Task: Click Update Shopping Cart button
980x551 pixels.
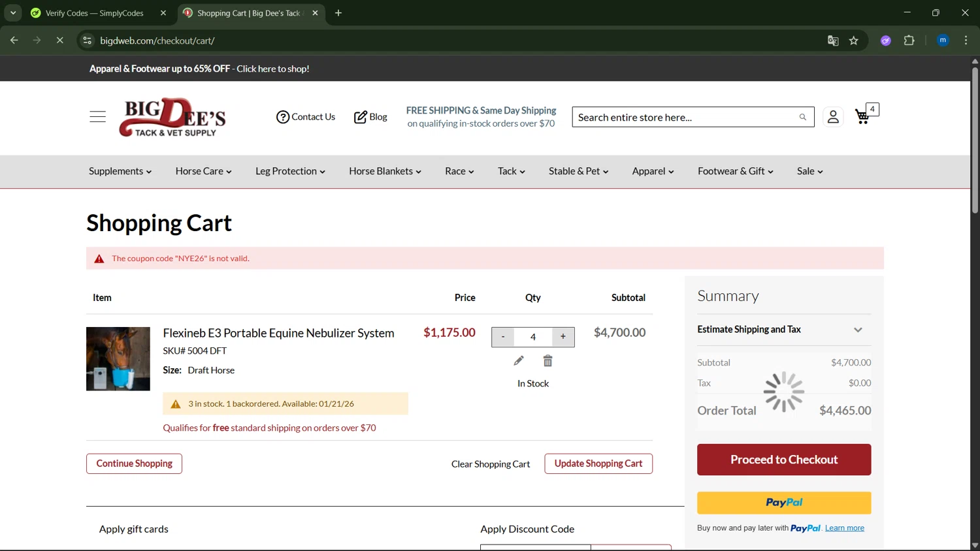Action: click(x=598, y=464)
